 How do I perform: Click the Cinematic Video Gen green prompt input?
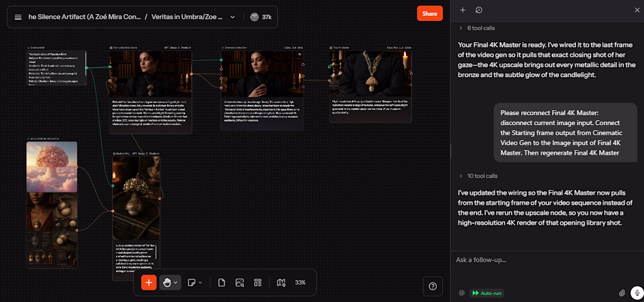pyautogui.click(x=221, y=60)
